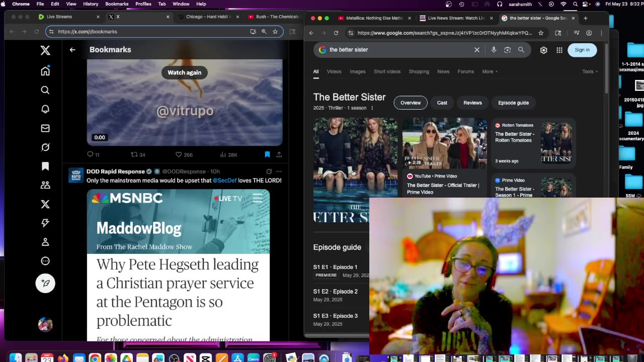Select the Episode guide chip
This screenshot has width=644, height=362.
[513, 103]
